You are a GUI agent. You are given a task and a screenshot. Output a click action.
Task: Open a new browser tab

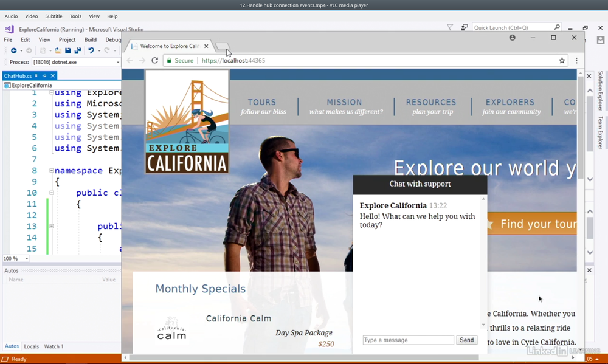pyautogui.click(x=222, y=47)
